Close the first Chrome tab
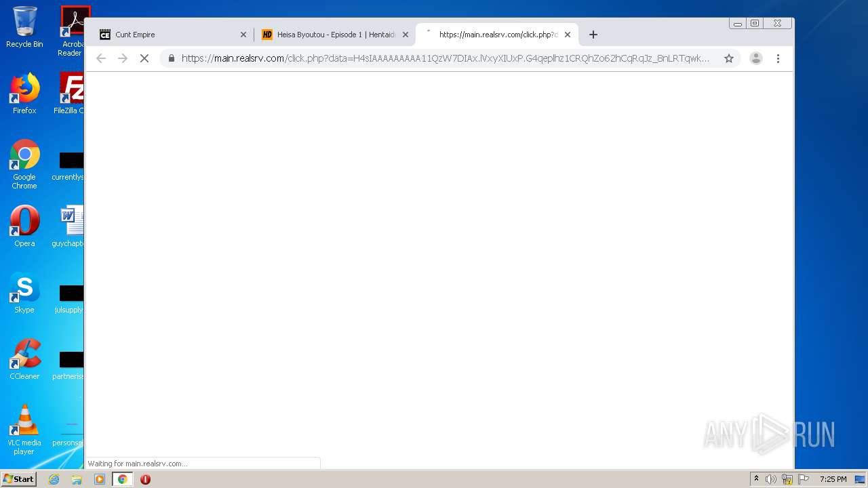The image size is (868, 488). (x=243, y=35)
